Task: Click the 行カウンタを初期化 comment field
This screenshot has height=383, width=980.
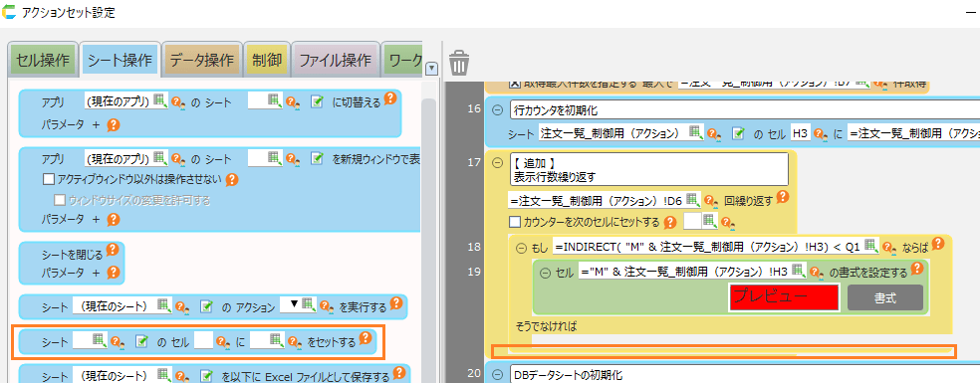Action: (745, 110)
